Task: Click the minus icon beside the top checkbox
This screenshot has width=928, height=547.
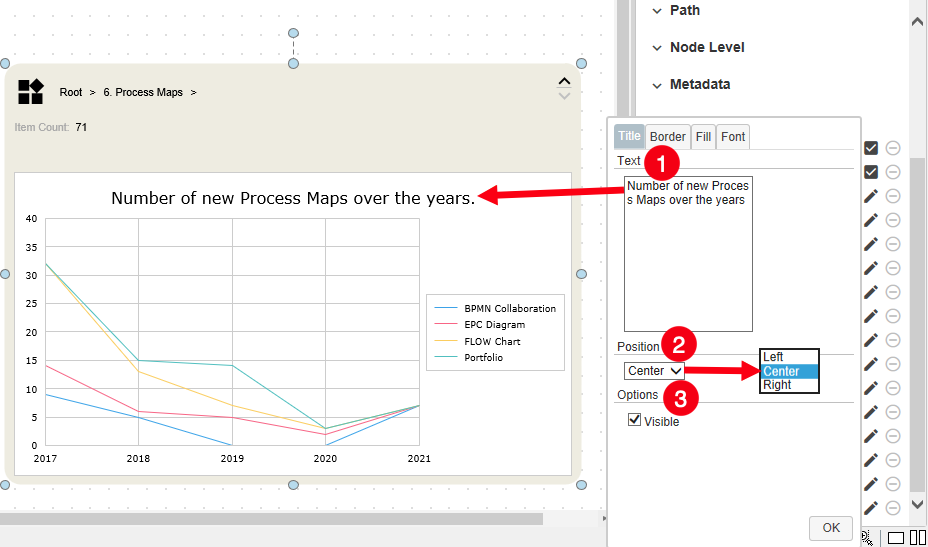Action: pos(893,148)
